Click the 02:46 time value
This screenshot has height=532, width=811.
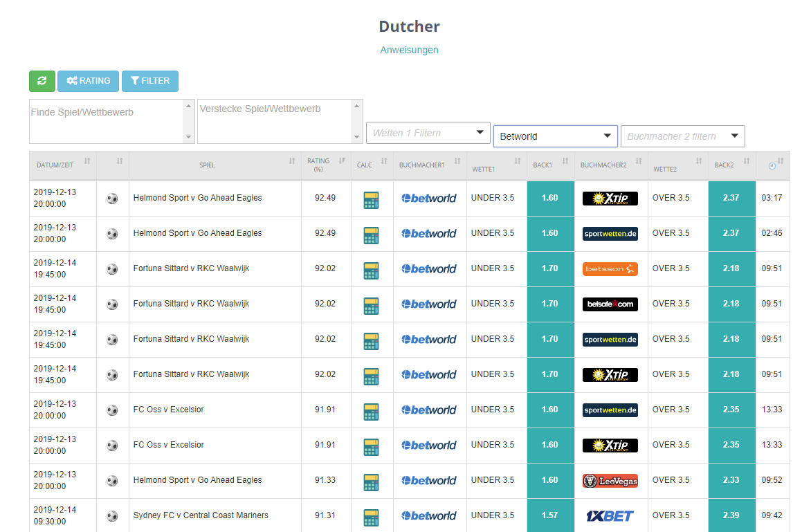[772, 233]
